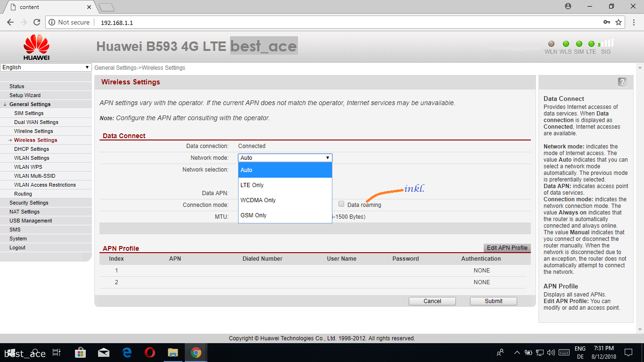Enable the Data roaming checkbox
The height and width of the screenshot is (362, 644).
click(x=341, y=204)
